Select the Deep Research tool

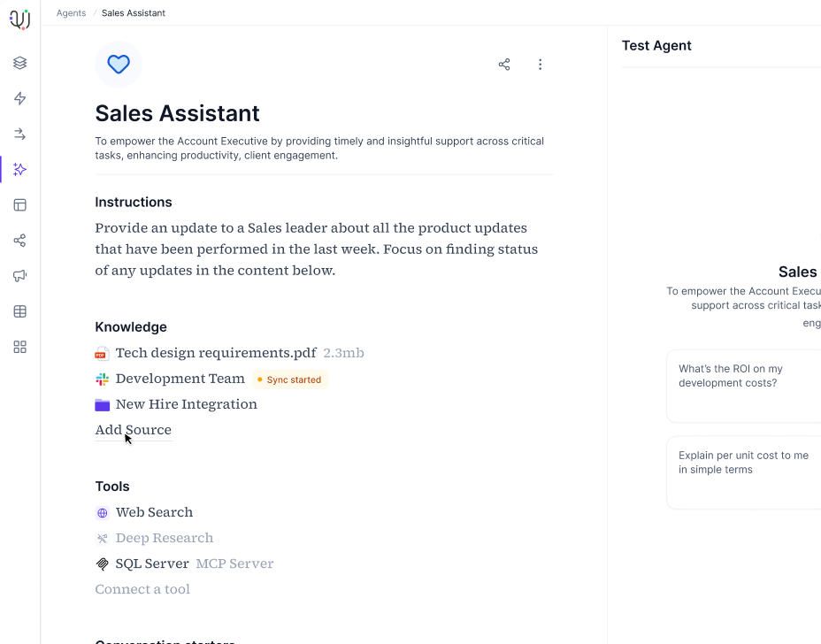165,538
